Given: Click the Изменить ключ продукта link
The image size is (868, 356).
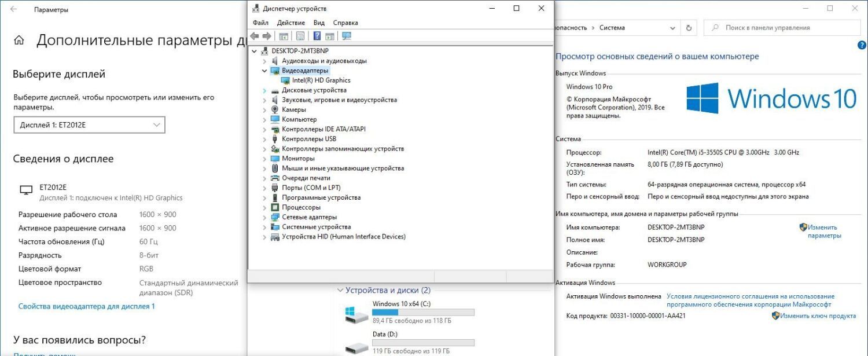Looking at the screenshot, I should tap(818, 316).
